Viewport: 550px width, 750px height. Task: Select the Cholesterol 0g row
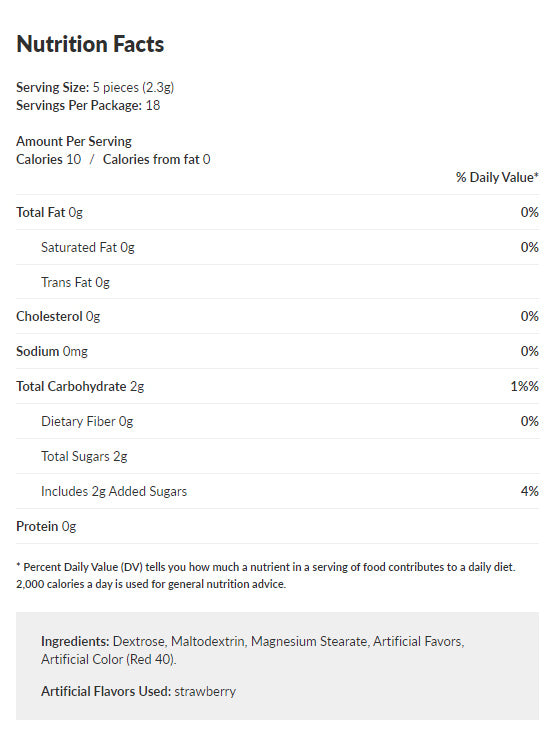[277, 317]
